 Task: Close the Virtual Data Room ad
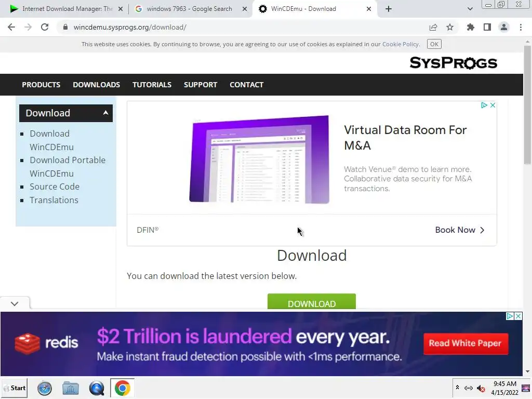[493, 105]
